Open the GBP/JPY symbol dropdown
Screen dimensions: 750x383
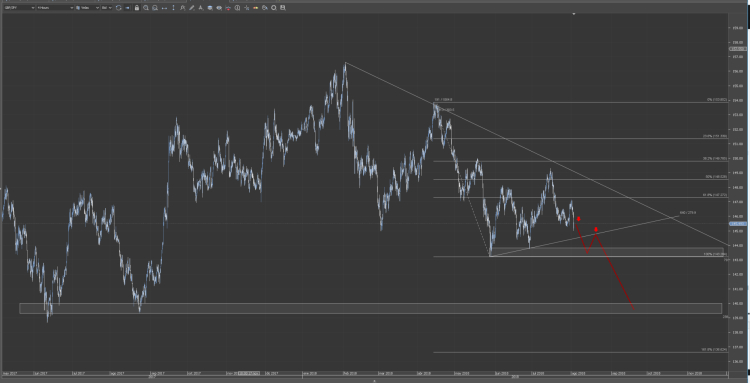[x=19, y=8]
